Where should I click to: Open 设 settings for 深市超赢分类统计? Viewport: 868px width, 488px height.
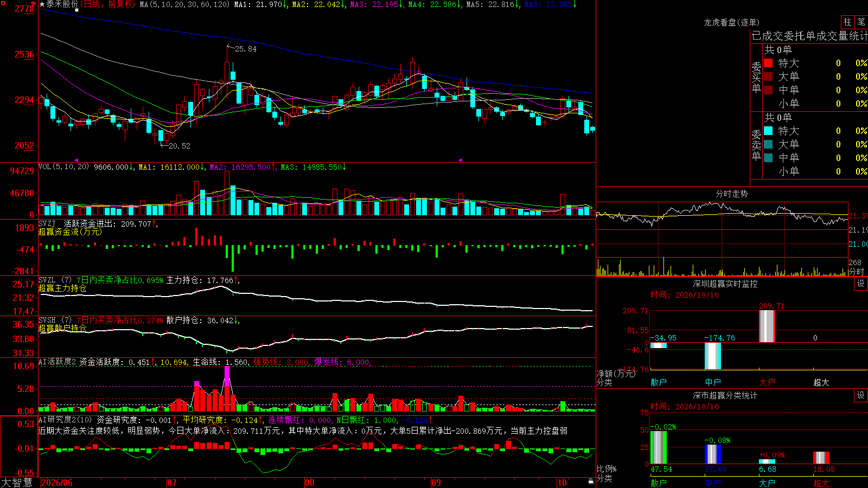[x=861, y=395]
